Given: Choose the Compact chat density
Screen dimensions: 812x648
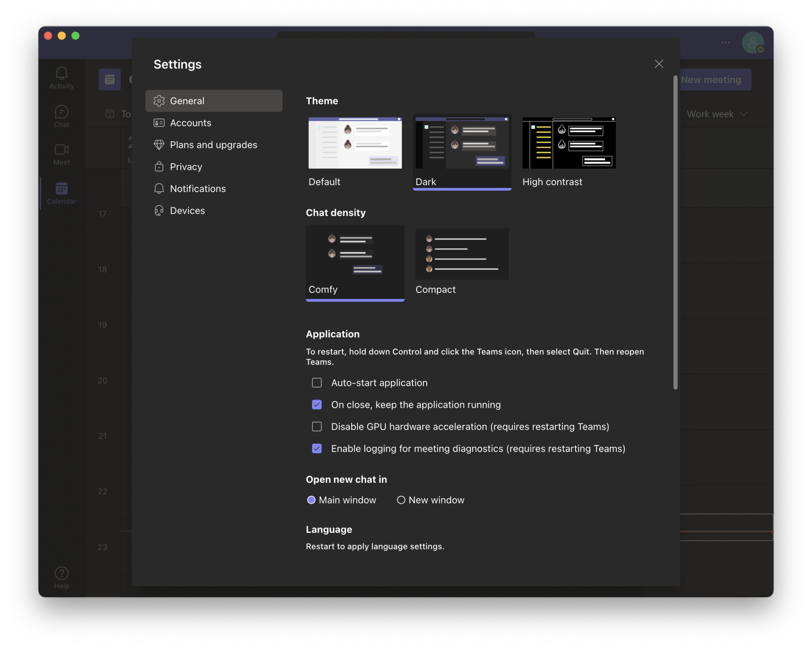Looking at the screenshot, I should [462, 254].
